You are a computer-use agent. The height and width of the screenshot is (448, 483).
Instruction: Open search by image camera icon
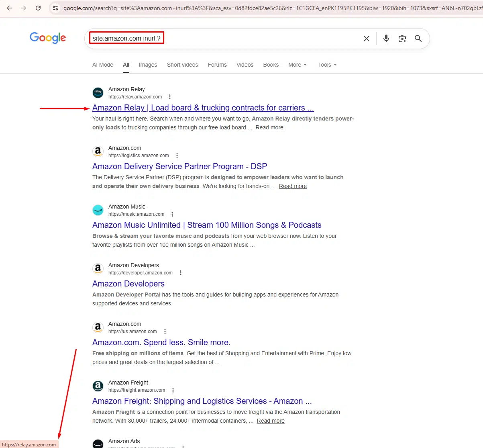[402, 39]
